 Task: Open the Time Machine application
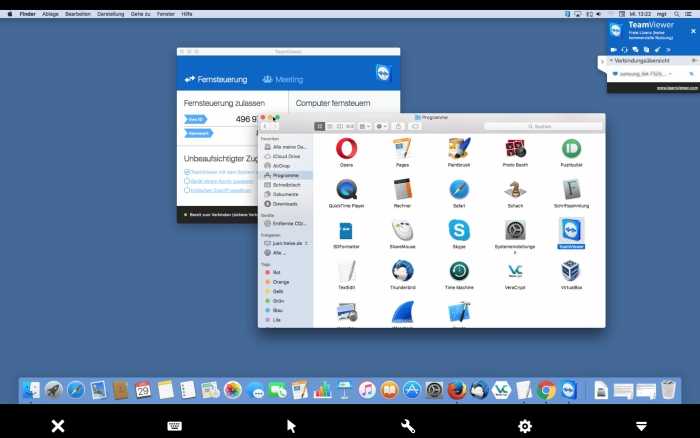coord(459,271)
